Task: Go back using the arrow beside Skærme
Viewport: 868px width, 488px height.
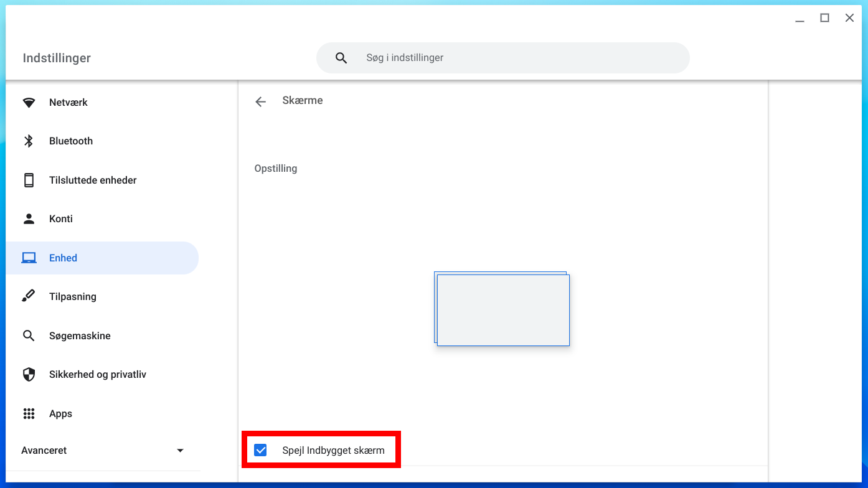Action: 260,101
